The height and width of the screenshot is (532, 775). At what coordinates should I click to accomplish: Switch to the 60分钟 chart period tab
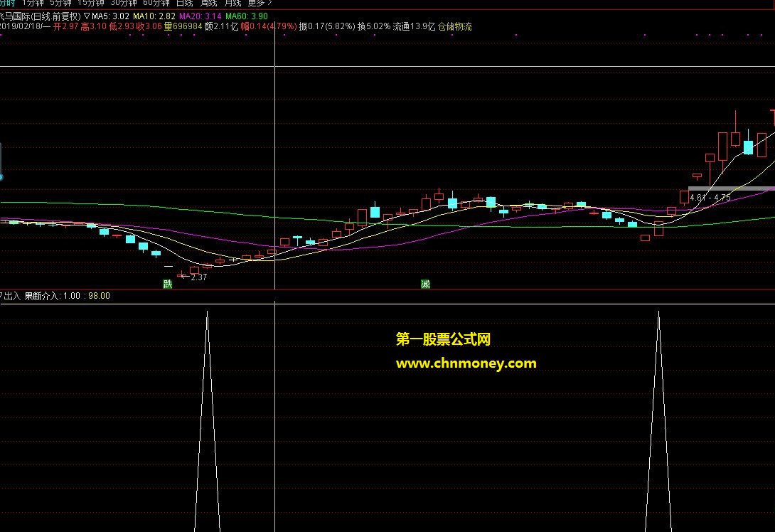tap(156, 3)
